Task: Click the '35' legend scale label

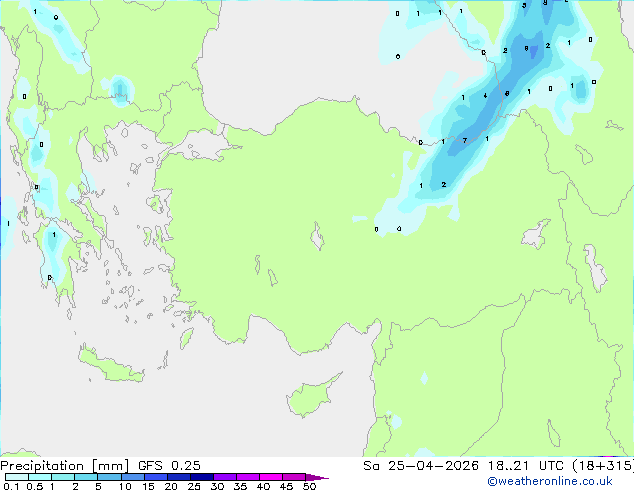Action: point(240,486)
